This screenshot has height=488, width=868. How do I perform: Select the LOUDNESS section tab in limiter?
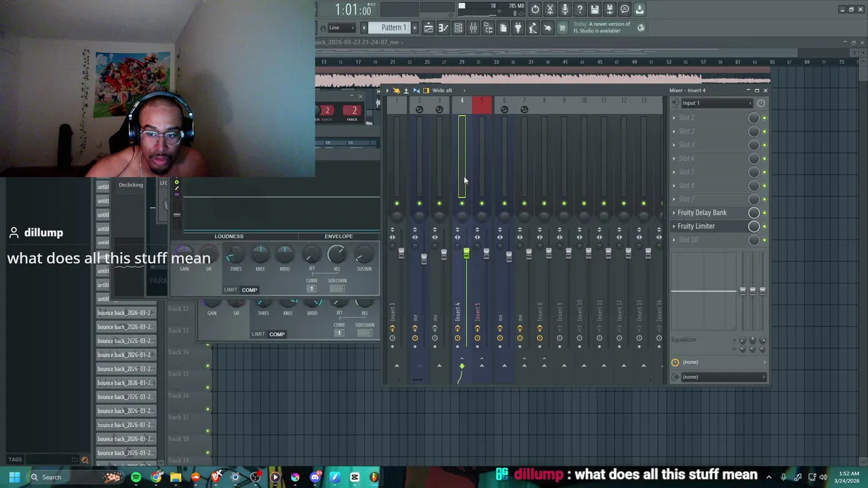pos(229,237)
